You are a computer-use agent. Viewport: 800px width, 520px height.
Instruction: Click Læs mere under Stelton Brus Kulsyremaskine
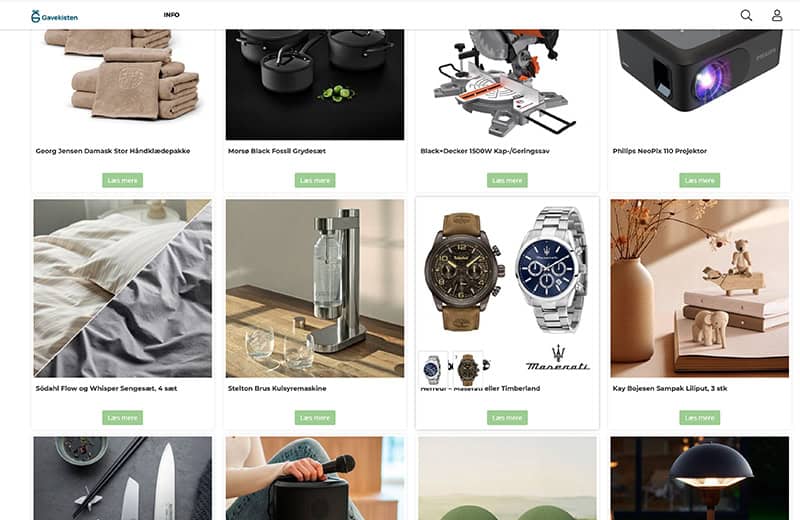(315, 417)
